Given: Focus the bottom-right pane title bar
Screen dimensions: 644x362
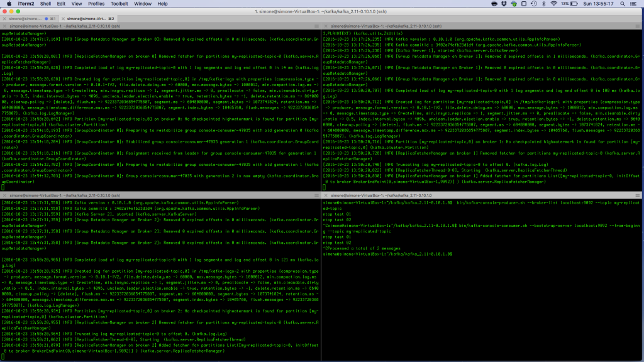Looking at the screenshot, I should (482, 196).
